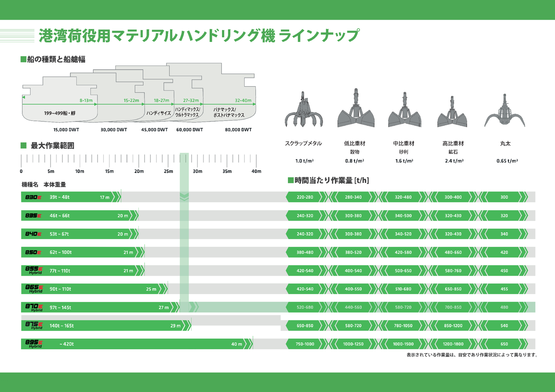Screen dimensions: 555x392
Task: Click the 830E model logo
Action: pos(33,197)
